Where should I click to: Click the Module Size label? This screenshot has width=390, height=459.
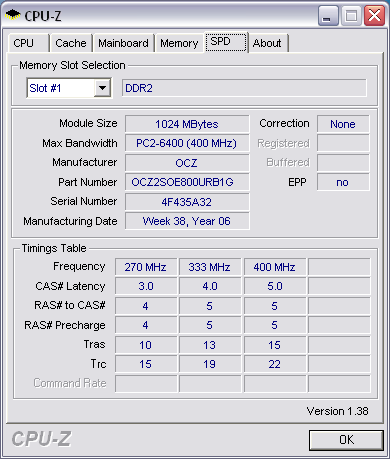coord(88,123)
